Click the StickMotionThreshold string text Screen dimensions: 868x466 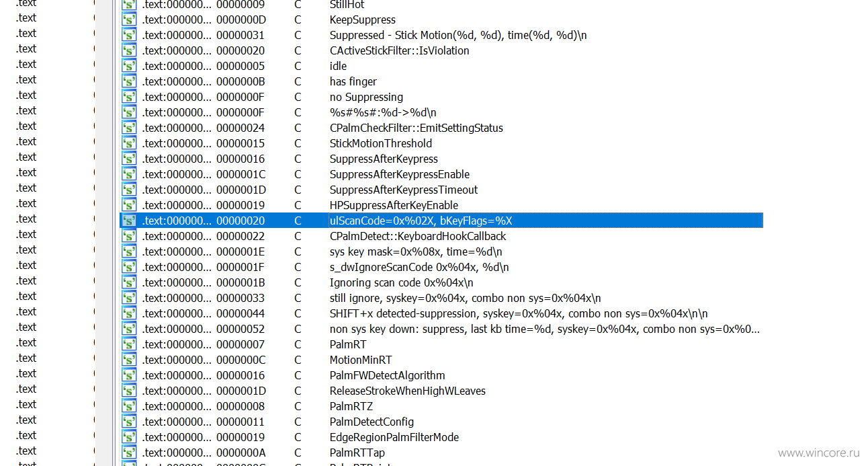[x=380, y=143]
